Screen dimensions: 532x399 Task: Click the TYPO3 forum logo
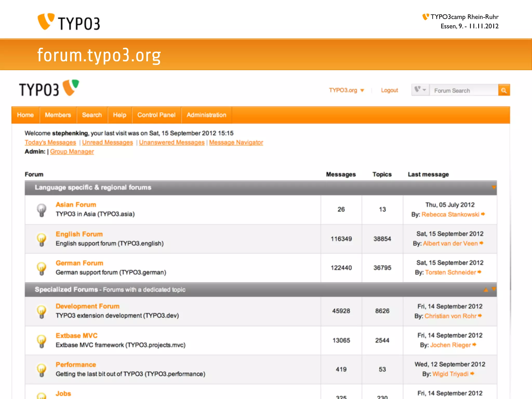49,89
